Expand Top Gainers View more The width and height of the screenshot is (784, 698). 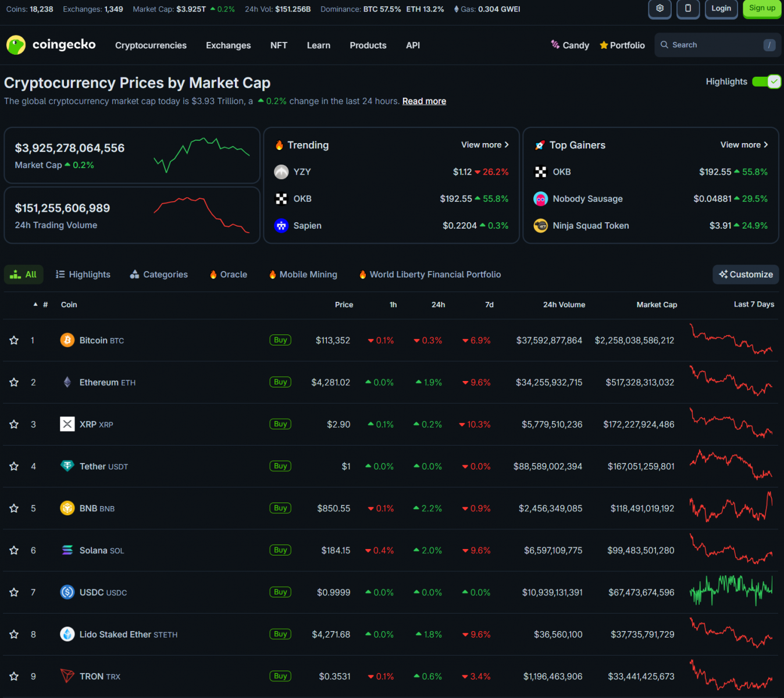(x=744, y=145)
